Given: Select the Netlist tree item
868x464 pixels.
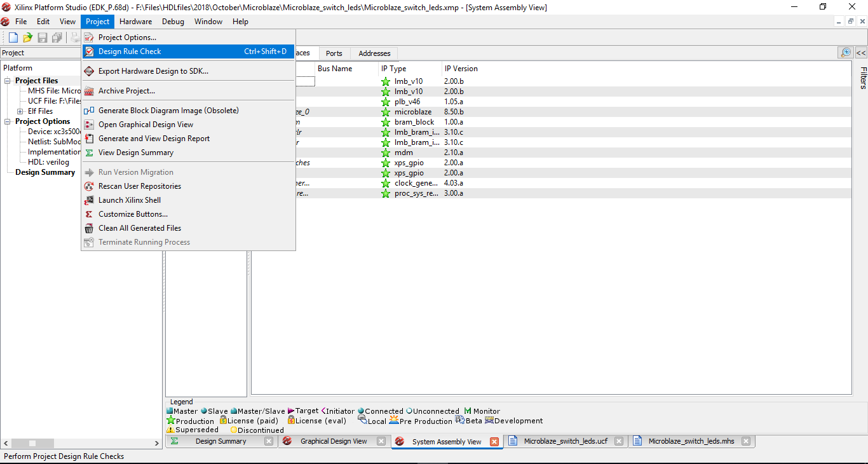Looking at the screenshot, I should (x=54, y=142).
